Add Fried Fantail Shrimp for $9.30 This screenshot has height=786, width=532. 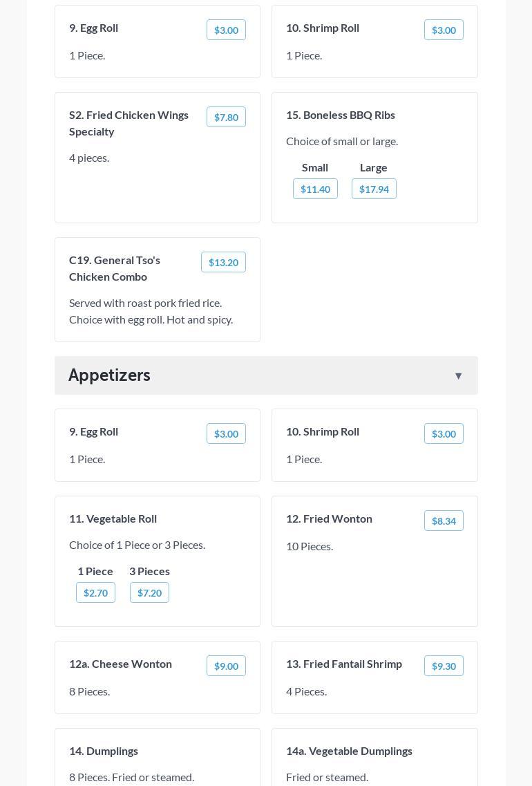[444, 666]
